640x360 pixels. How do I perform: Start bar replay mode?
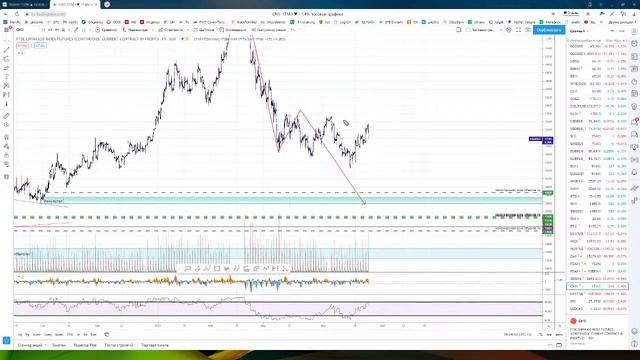(x=269, y=30)
